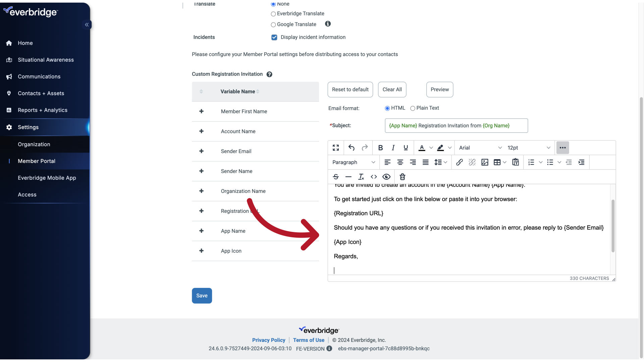Viewport: 644px width, 362px height.
Task: Apply numbered list formatting
Action: click(531, 162)
